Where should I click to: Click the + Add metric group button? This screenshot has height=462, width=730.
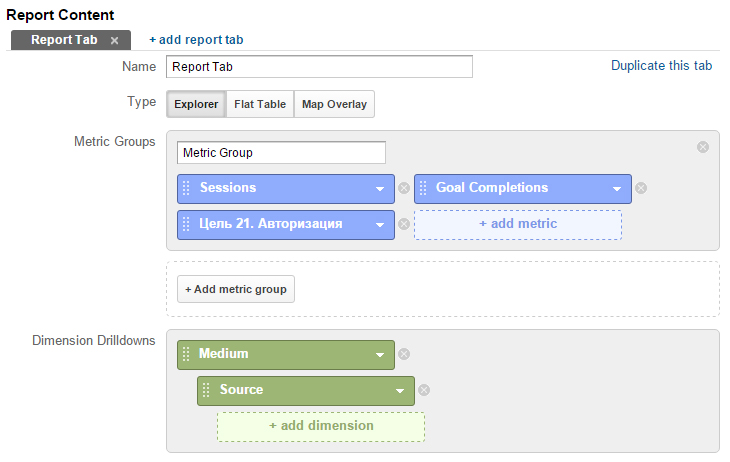(236, 289)
